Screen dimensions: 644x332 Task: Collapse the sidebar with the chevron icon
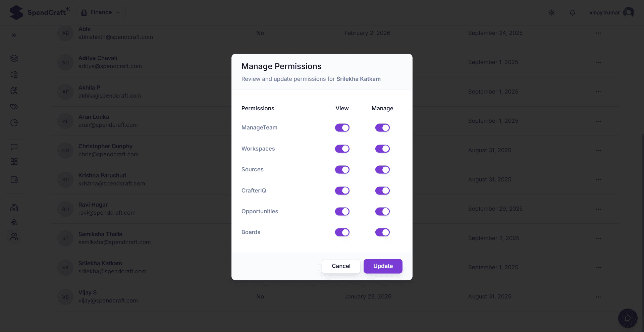(x=14, y=35)
